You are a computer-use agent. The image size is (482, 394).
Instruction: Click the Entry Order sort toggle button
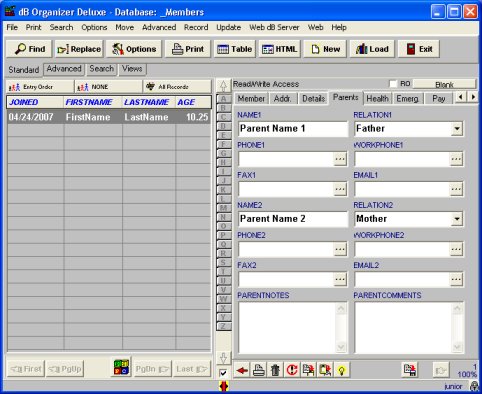coord(40,87)
